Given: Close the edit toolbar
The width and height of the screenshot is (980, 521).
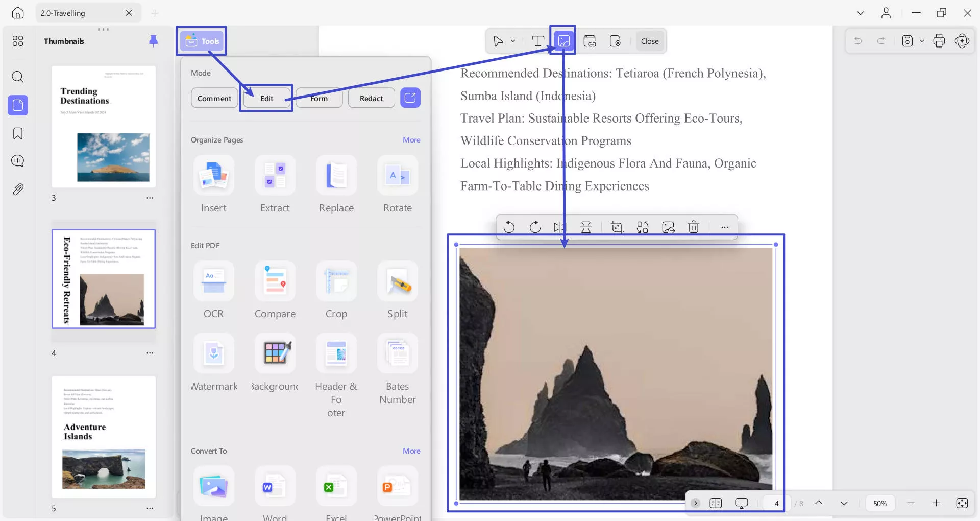Looking at the screenshot, I should tap(650, 41).
